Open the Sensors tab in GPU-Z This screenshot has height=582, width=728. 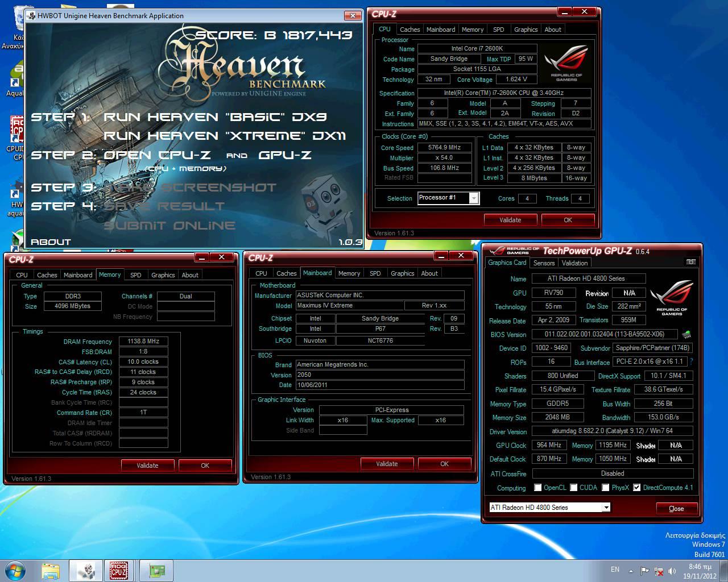544,263
